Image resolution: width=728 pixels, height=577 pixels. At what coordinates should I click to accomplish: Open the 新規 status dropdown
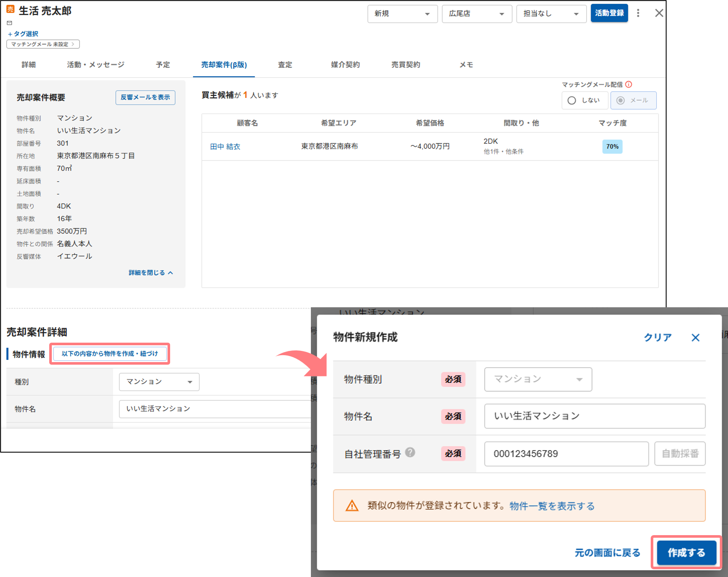click(x=402, y=14)
